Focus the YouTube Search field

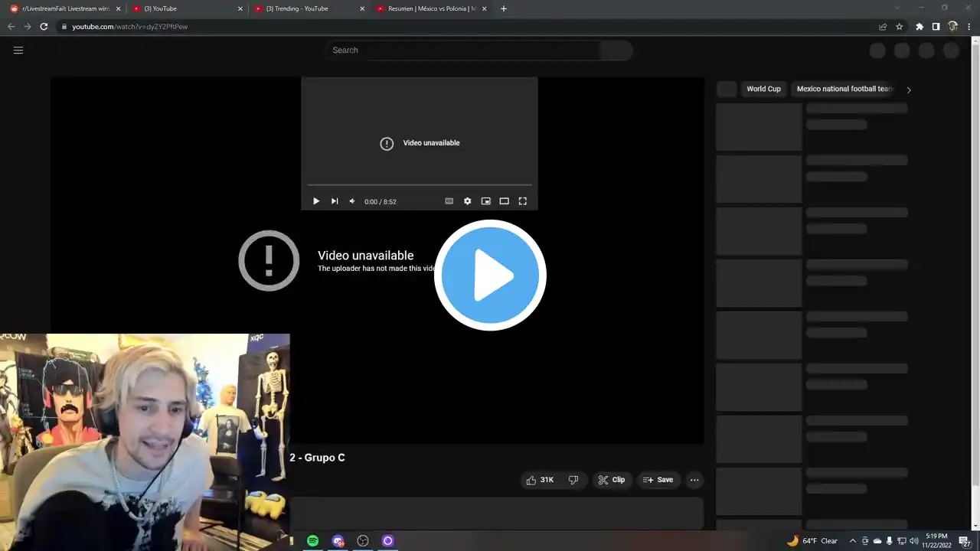pyautogui.click(x=463, y=51)
